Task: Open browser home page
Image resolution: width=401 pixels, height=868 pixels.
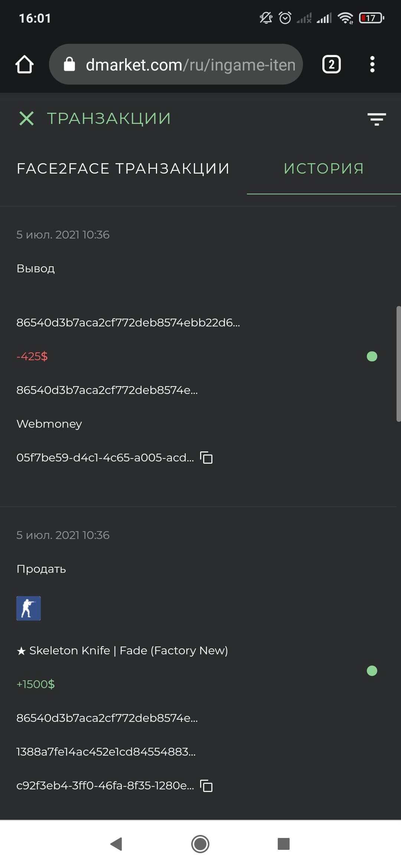Action: pos(25,65)
